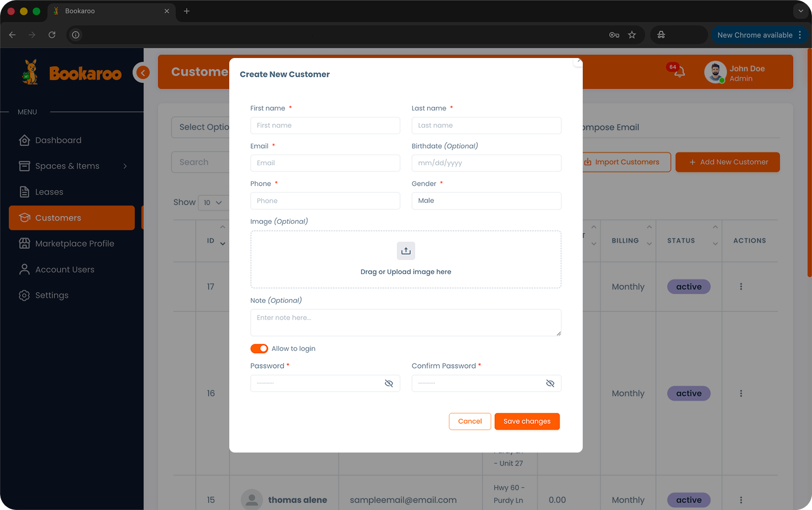
Task: Open Settings using the gear icon
Action: click(x=24, y=295)
